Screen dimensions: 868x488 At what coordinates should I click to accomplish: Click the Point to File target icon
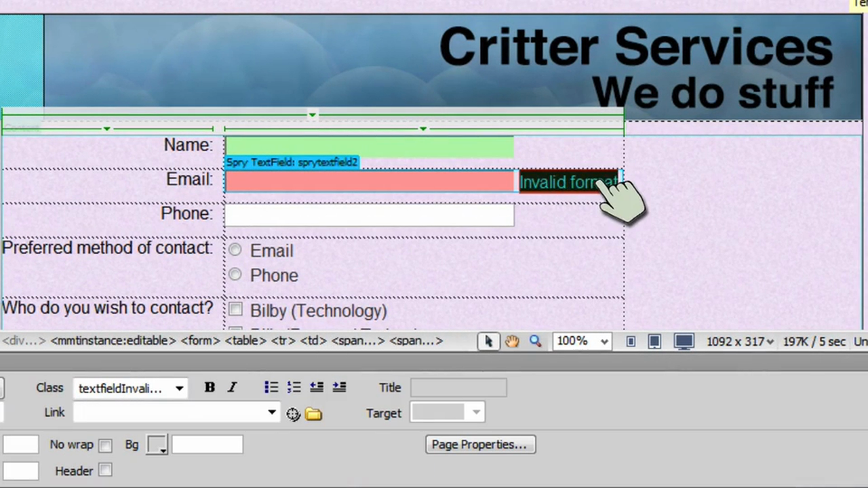(x=293, y=414)
